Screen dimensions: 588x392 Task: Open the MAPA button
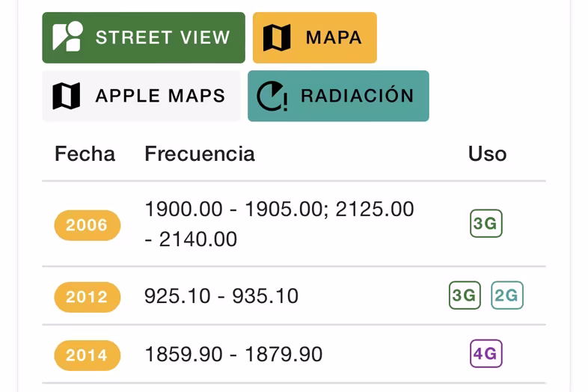click(x=315, y=37)
